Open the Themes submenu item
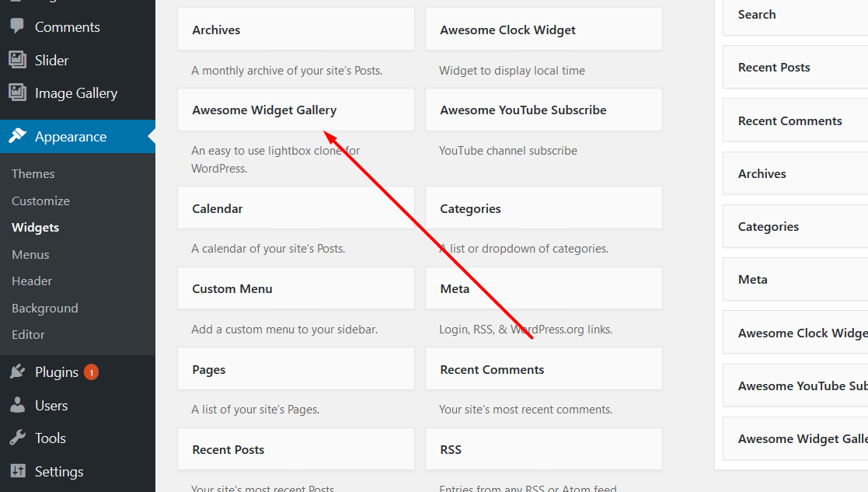The image size is (868, 492). click(33, 174)
